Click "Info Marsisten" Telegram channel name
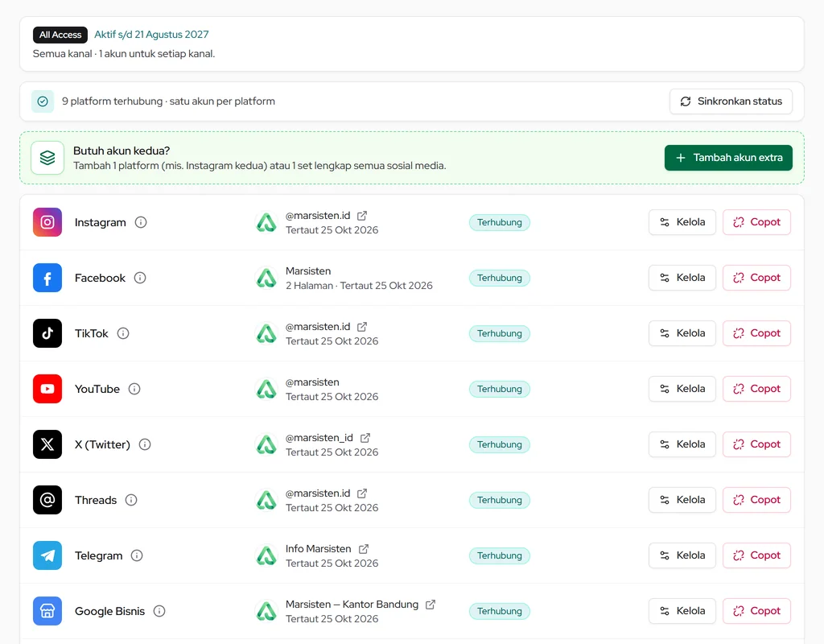Viewport: 824px width, 644px height. coord(319,549)
